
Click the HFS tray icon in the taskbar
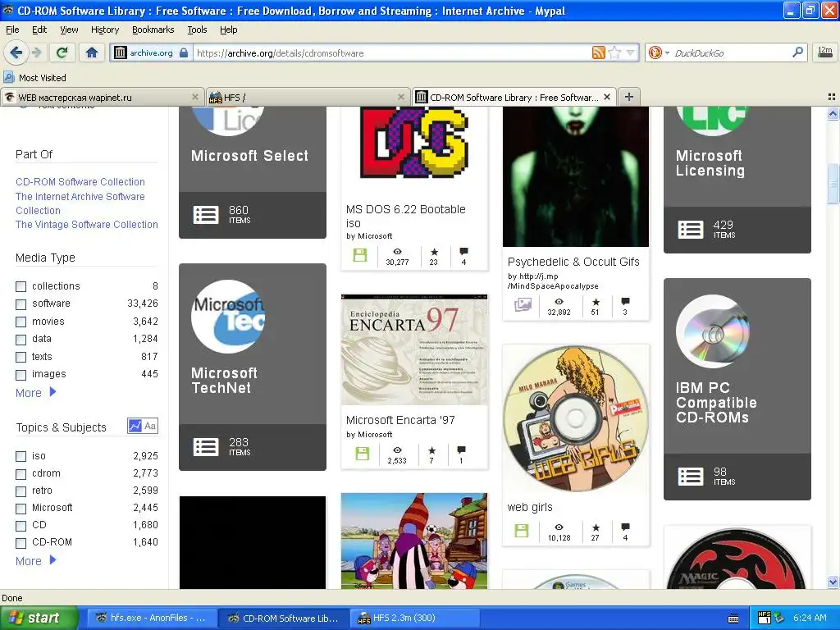[765, 618]
